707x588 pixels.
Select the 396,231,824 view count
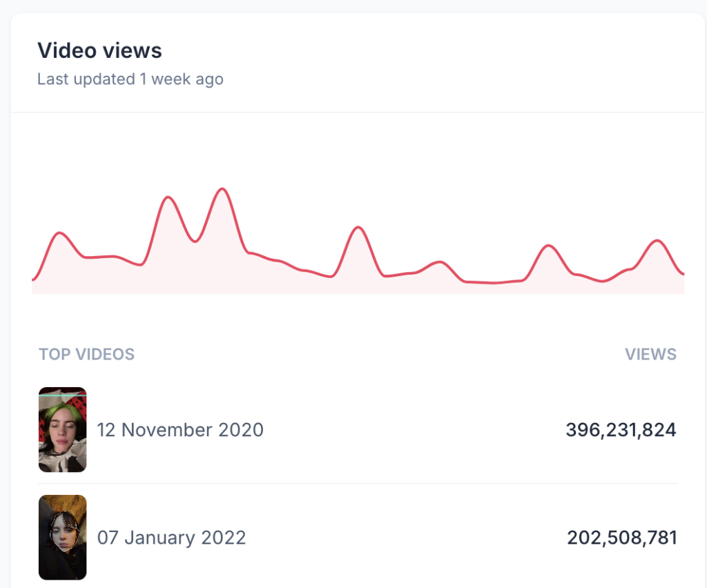(x=621, y=430)
